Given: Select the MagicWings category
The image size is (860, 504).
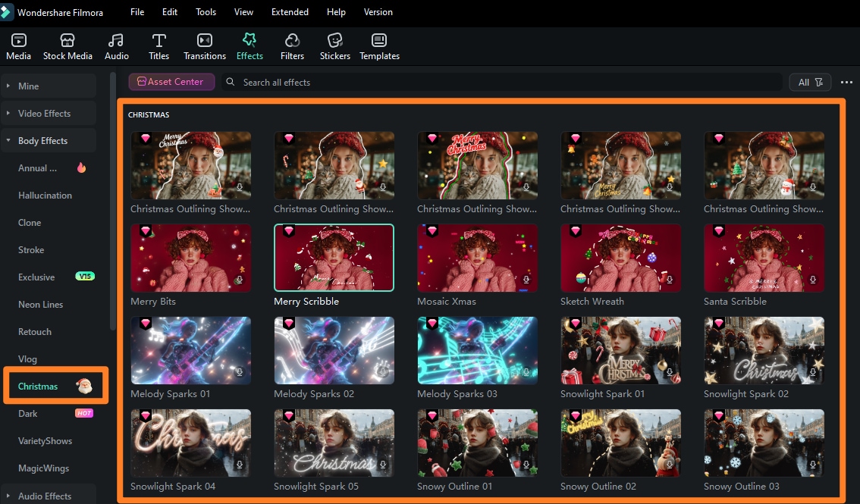Looking at the screenshot, I should pyautogui.click(x=44, y=468).
